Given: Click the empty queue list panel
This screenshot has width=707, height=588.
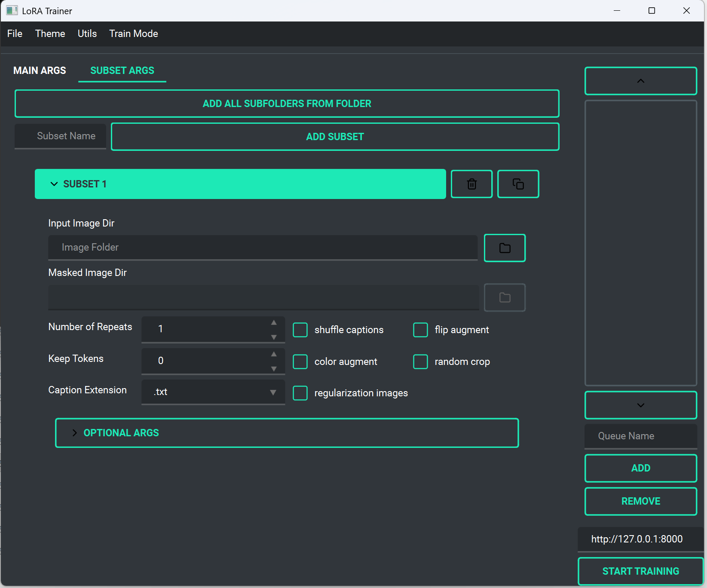Looking at the screenshot, I should [640, 243].
